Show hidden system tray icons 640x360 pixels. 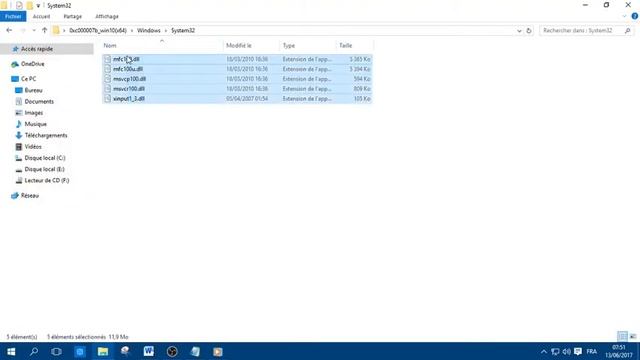coord(544,352)
